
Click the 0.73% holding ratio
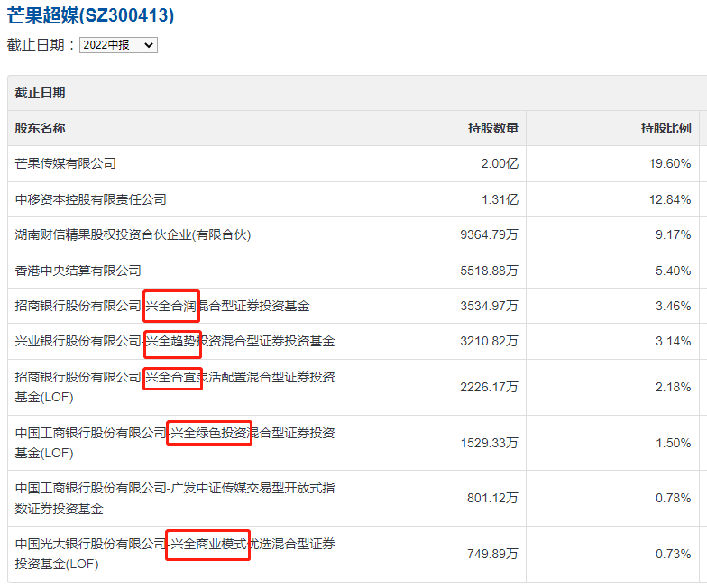pyautogui.click(x=673, y=554)
